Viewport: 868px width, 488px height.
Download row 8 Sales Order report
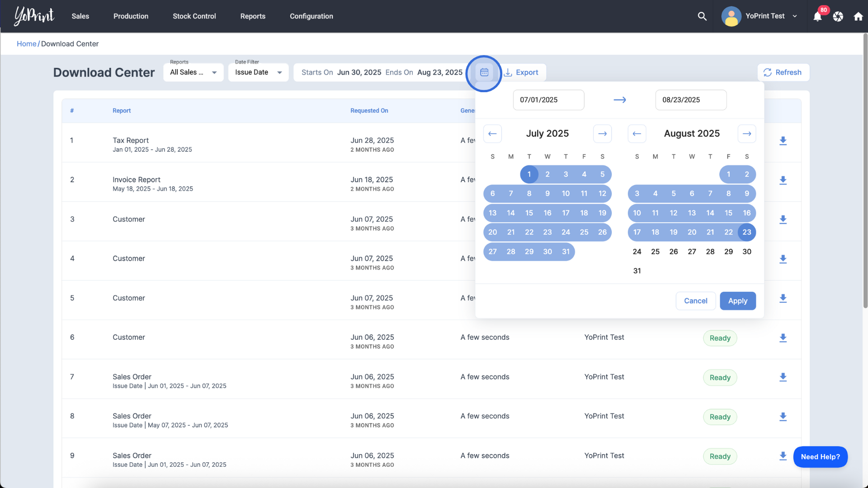coord(783,417)
